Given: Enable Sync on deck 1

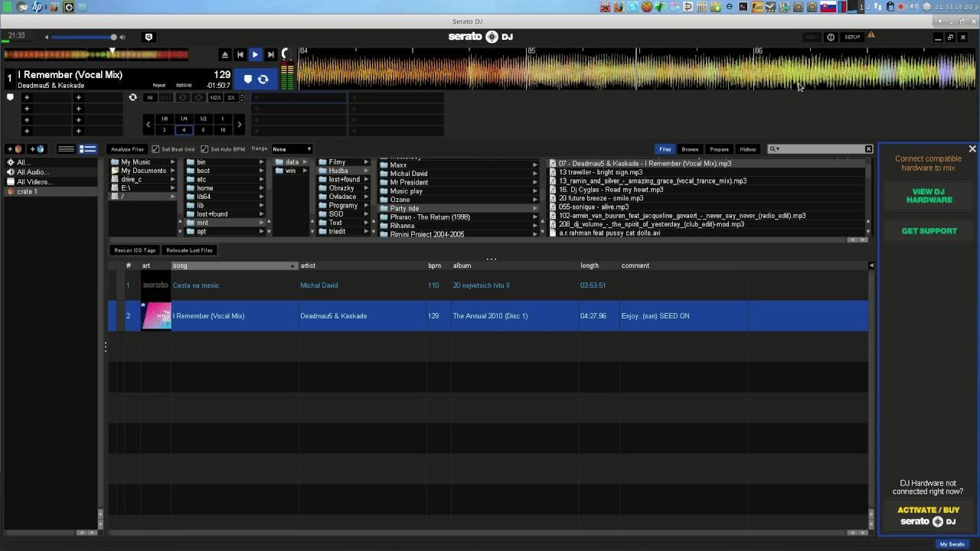Looking at the screenshot, I should tap(263, 79).
